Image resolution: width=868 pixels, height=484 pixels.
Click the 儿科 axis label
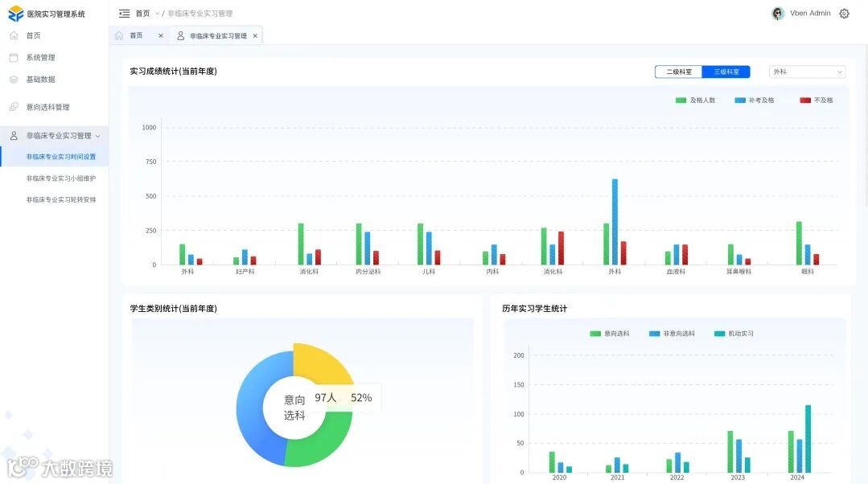tap(429, 272)
